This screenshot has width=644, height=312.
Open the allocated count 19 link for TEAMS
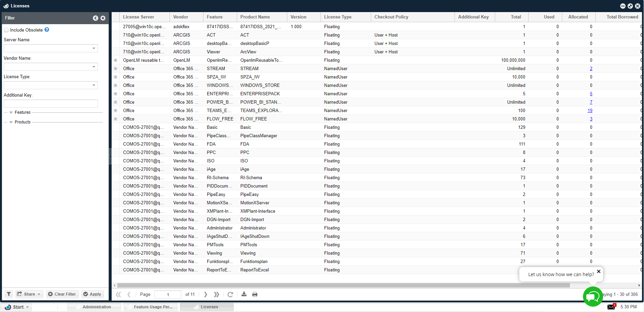click(590, 110)
